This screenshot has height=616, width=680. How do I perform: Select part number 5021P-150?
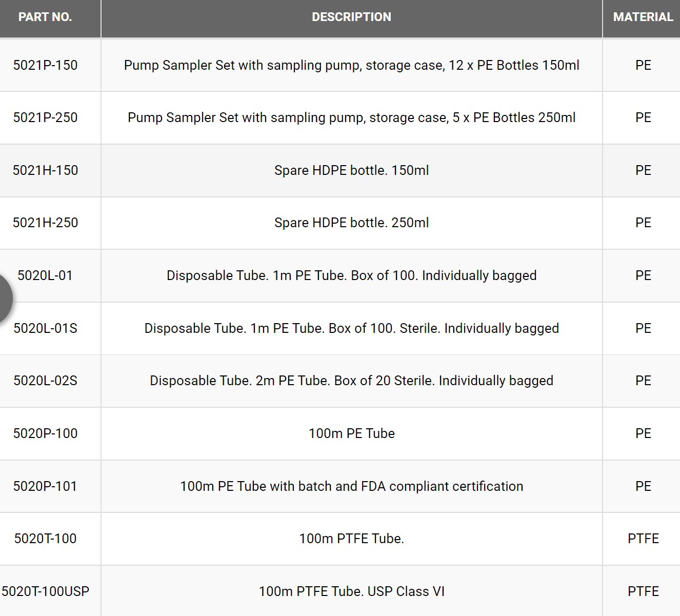coord(45,65)
